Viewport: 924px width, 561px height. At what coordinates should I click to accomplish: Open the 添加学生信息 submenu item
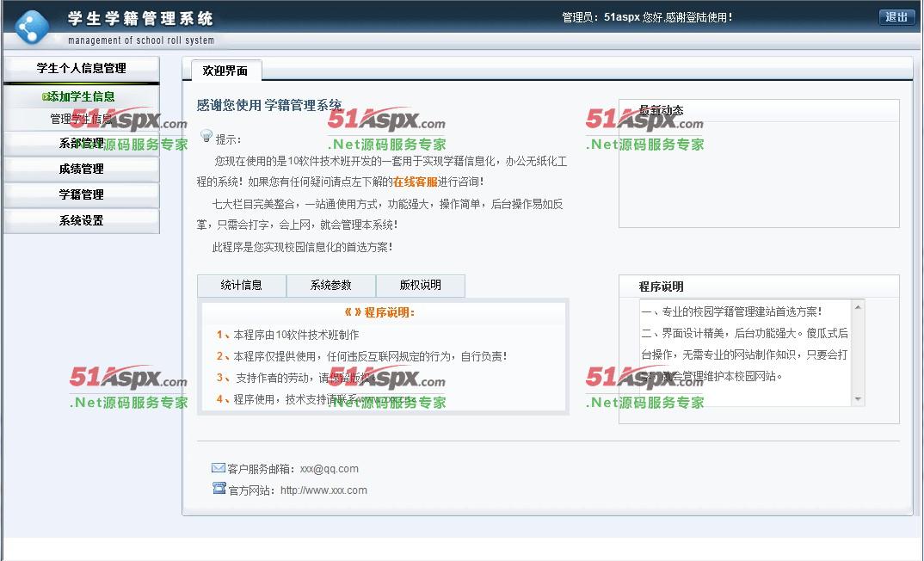click(82, 96)
